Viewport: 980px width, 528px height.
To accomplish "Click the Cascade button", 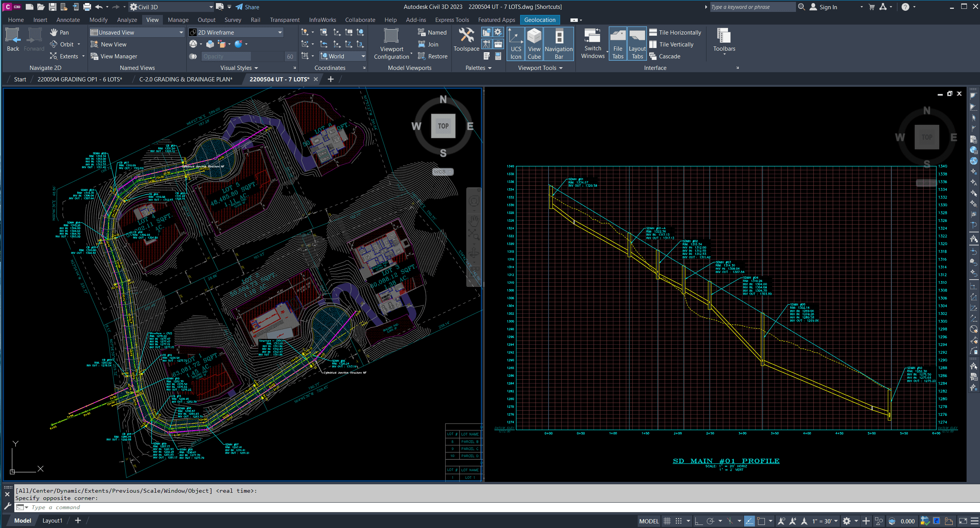I will (669, 56).
